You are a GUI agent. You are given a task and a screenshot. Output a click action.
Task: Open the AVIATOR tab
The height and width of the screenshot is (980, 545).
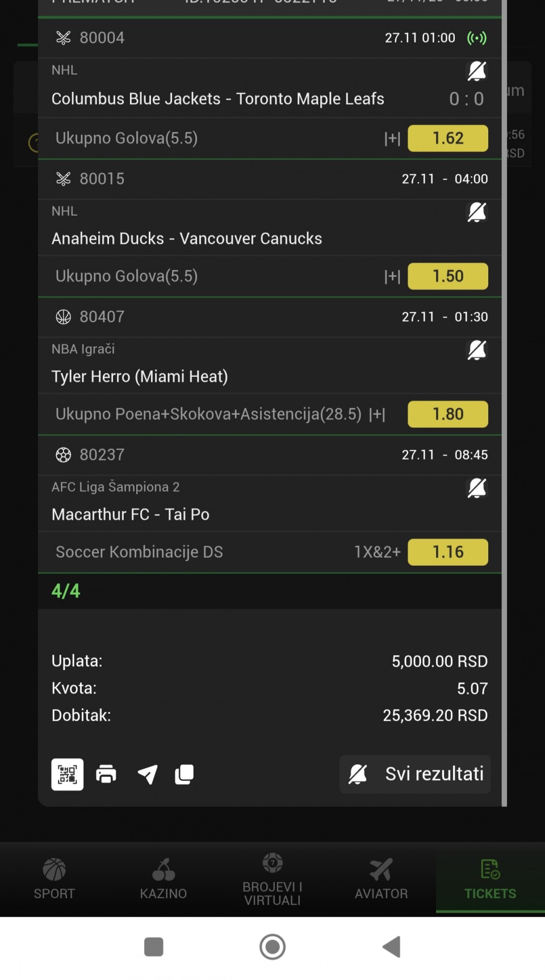[381, 879]
